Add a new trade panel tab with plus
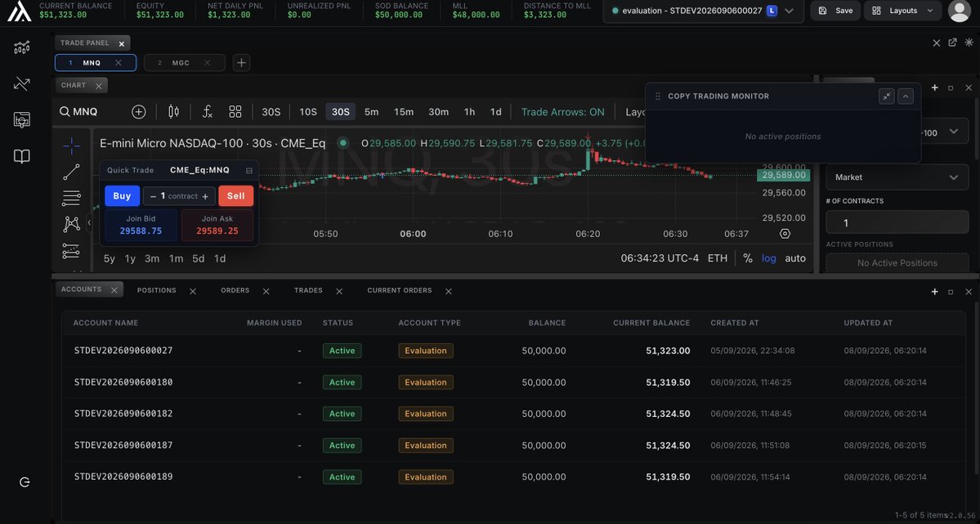 (x=241, y=62)
